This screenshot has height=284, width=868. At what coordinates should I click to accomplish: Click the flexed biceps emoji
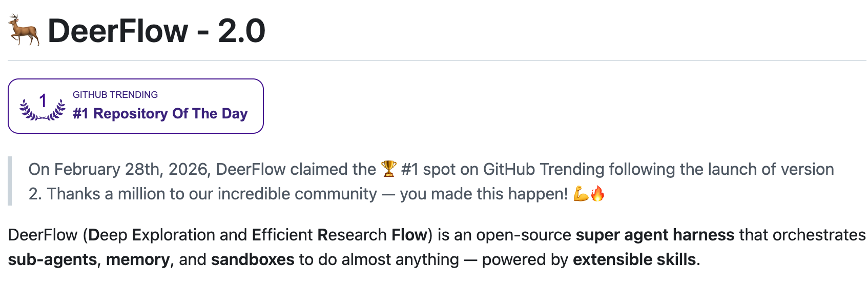(x=581, y=194)
